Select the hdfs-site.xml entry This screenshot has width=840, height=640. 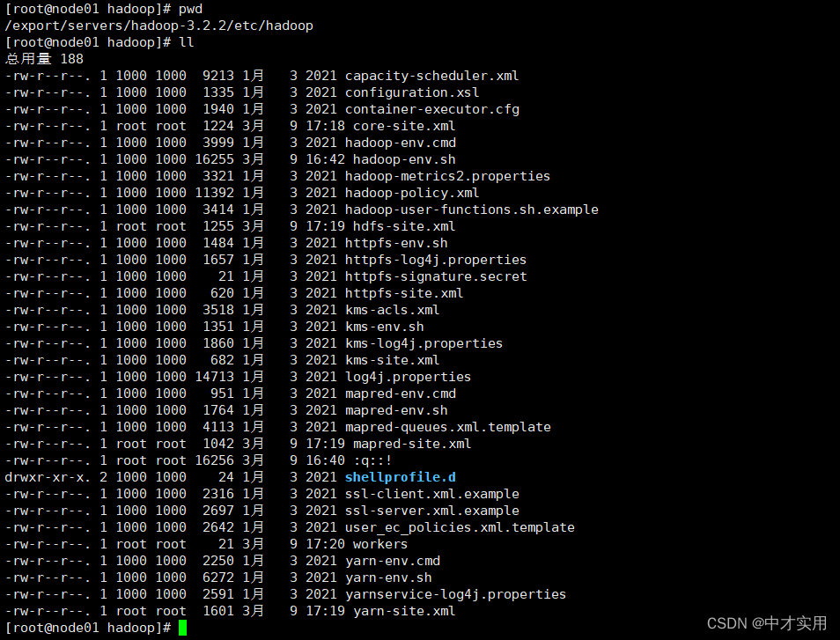pos(404,226)
